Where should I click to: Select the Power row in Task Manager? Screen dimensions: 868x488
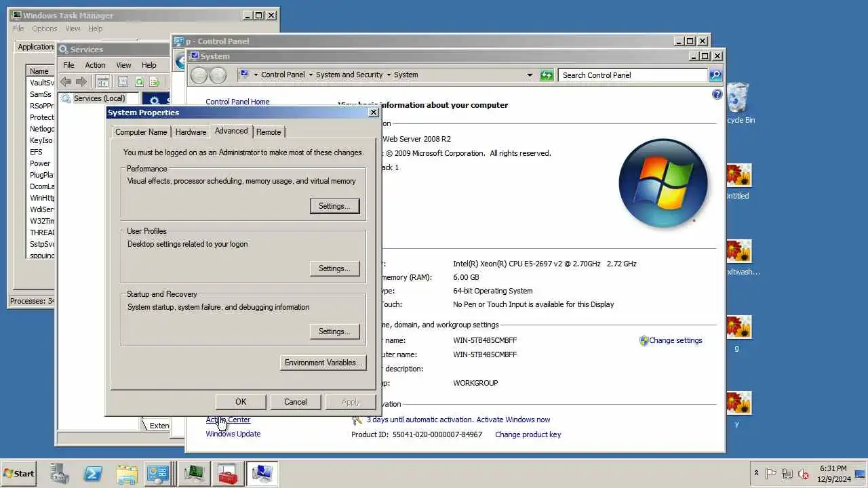(40, 163)
